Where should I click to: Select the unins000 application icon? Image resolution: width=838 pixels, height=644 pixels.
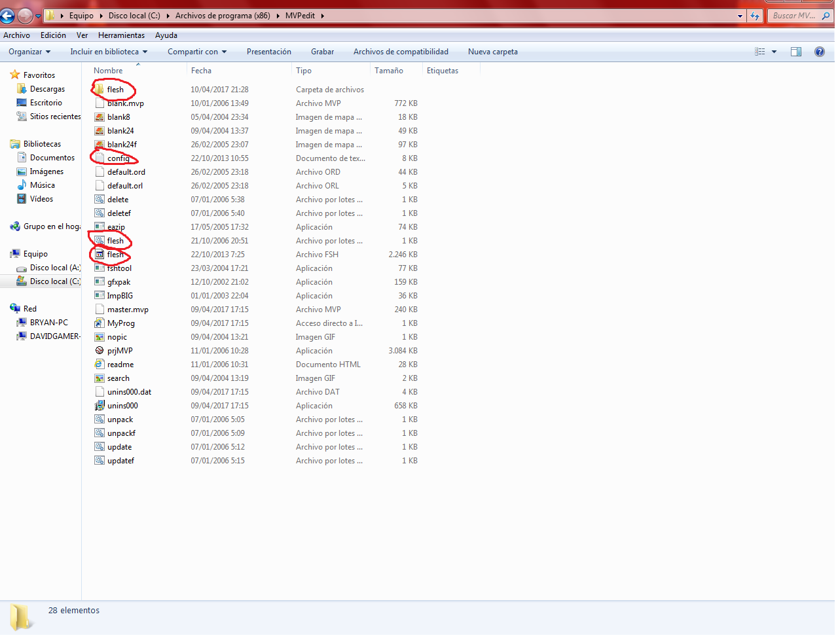pyautogui.click(x=100, y=406)
